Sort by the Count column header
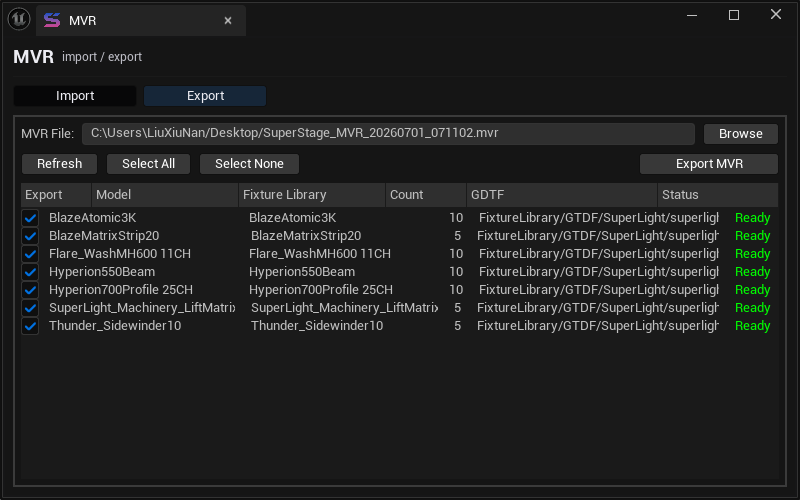This screenshot has width=800, height=500. pyautogui.click(x=426, y=195)
